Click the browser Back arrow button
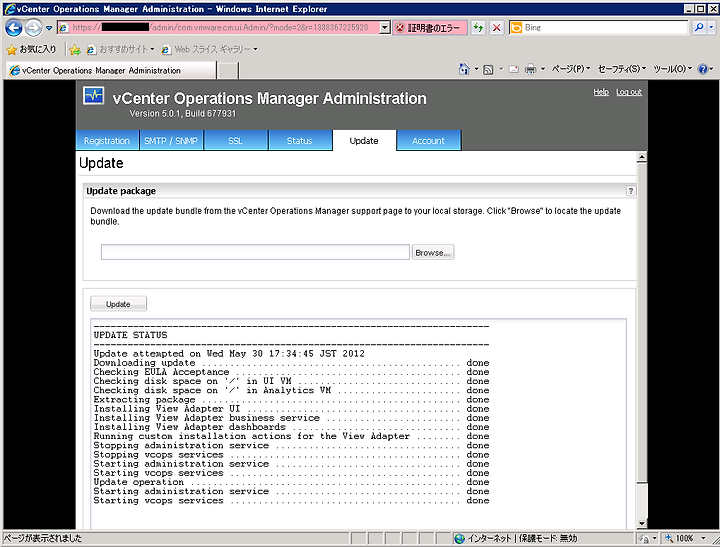720x547 pixels. pyautogui.click(x=14, y=28)
